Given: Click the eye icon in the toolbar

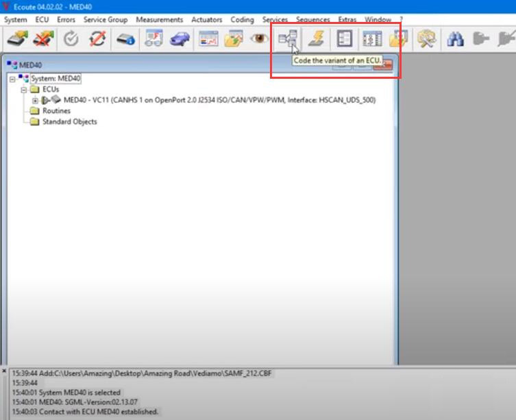Looking at the screenshot, I should [x=259, y=39].
